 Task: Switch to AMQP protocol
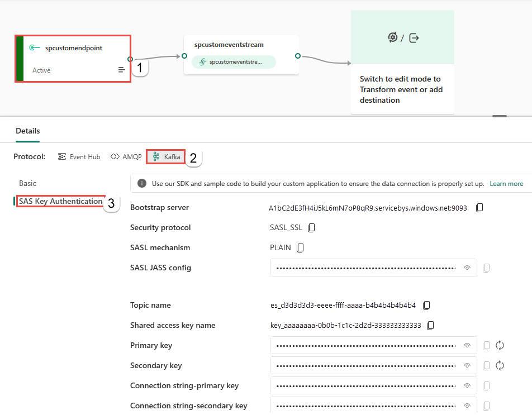coord(126,157)
